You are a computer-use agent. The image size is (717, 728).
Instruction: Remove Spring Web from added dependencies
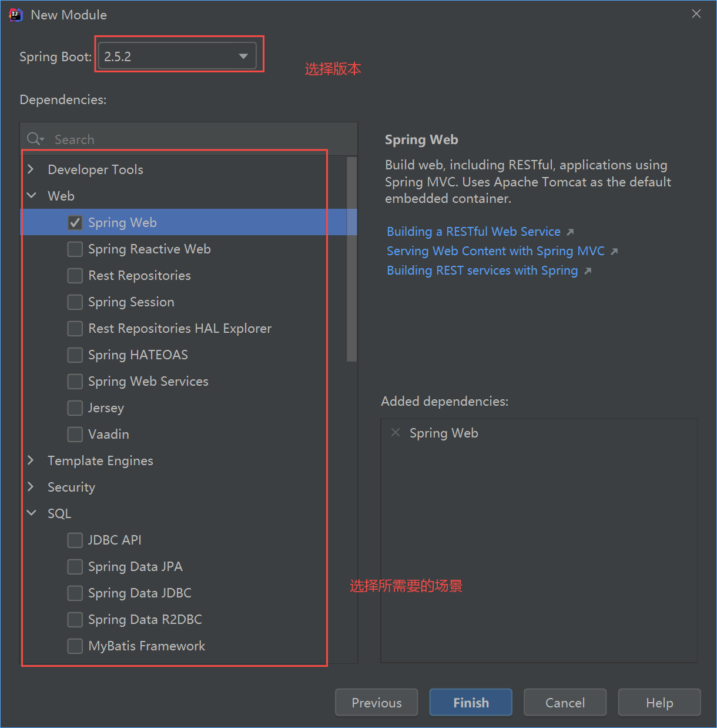[396, 433]
